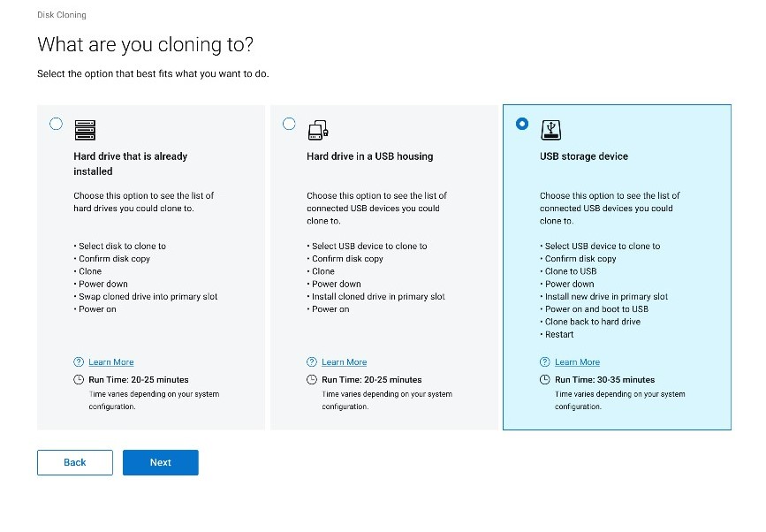The image size is (766, 532).
Task: Click clock icon in installed hard drive card
Action: click(x=79, y=380)
